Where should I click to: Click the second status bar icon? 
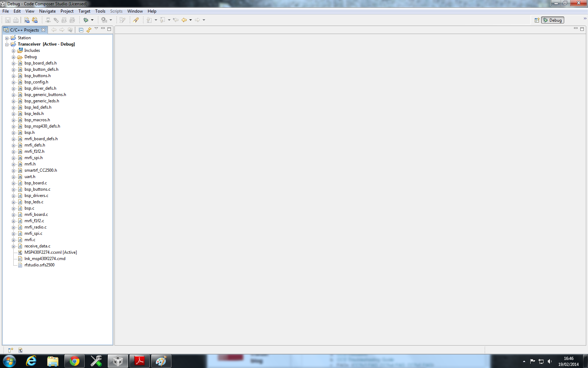coord(20,350)
